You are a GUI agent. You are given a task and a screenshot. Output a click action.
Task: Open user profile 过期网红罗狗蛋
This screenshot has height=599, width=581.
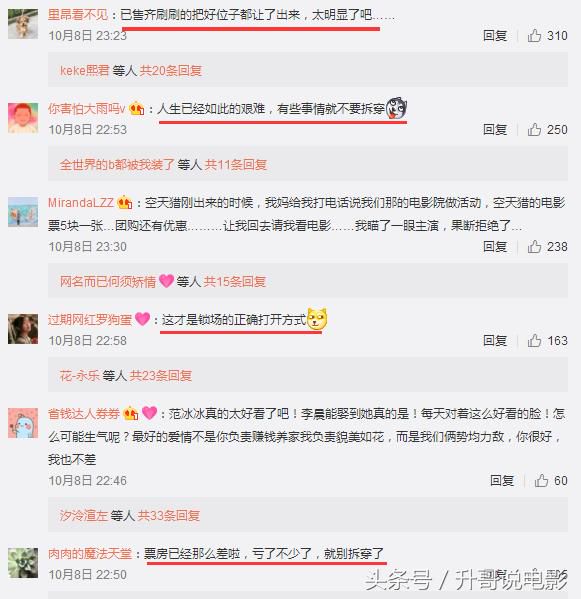click(x=90, y=319)
